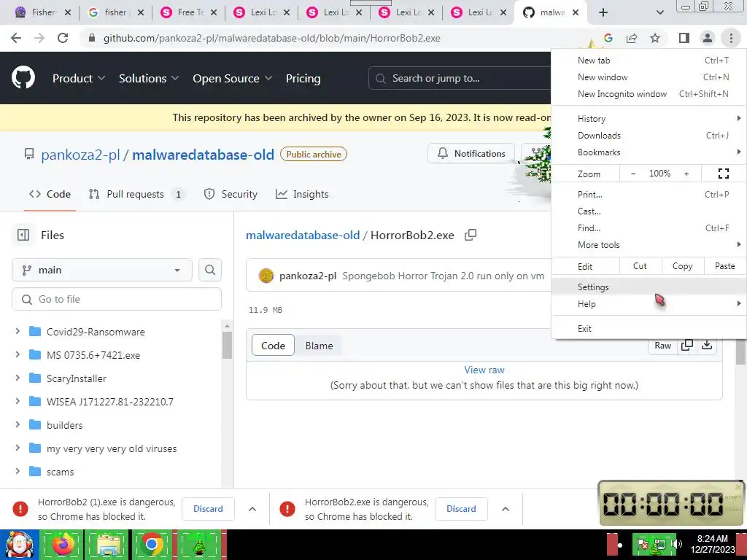The image size is (747, 560).
Task: Click the Pricing link
Action: (303, 79)
